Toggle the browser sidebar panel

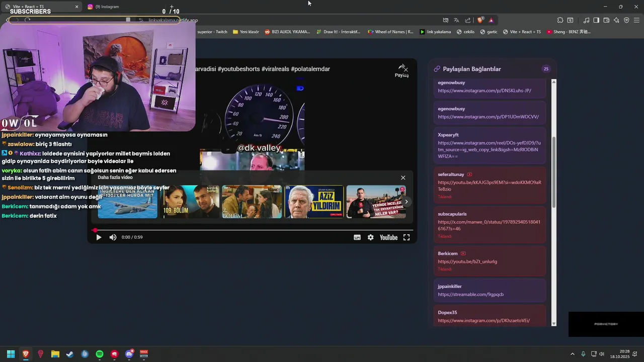[596, 20]
